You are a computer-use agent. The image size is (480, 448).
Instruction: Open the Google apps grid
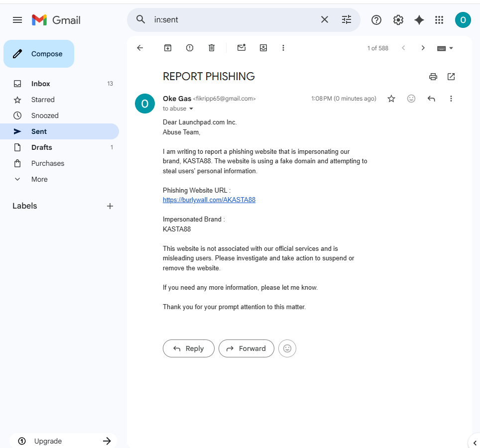pos(439,20)
